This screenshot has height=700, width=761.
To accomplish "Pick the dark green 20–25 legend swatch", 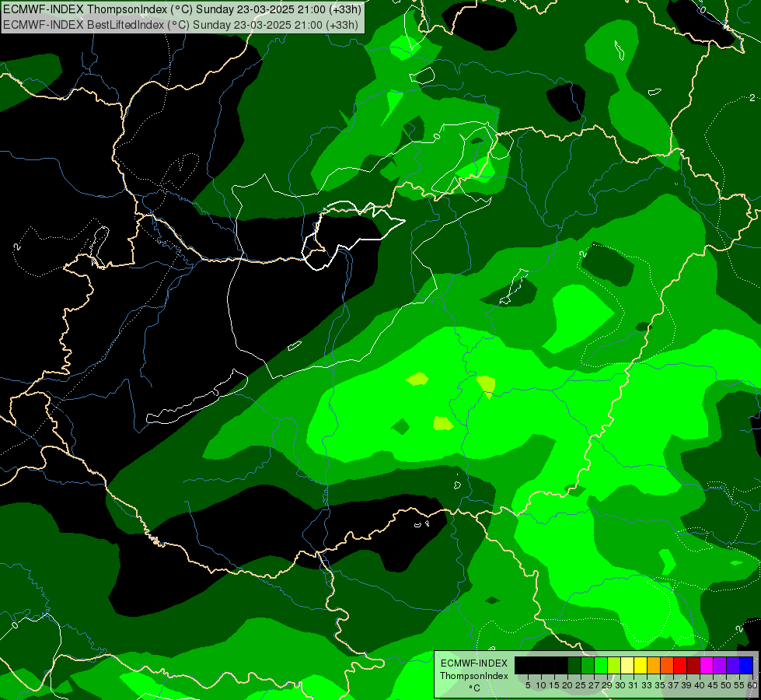I will tap(574, 665).
